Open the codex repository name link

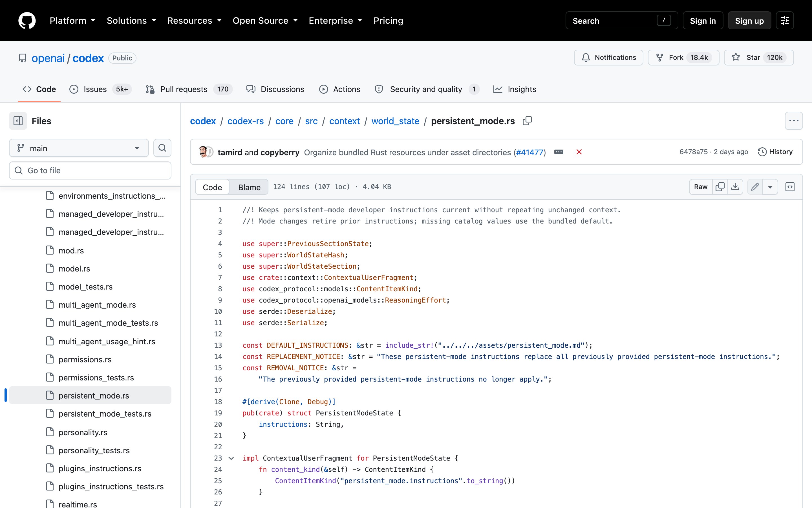(x=88, y=58)
